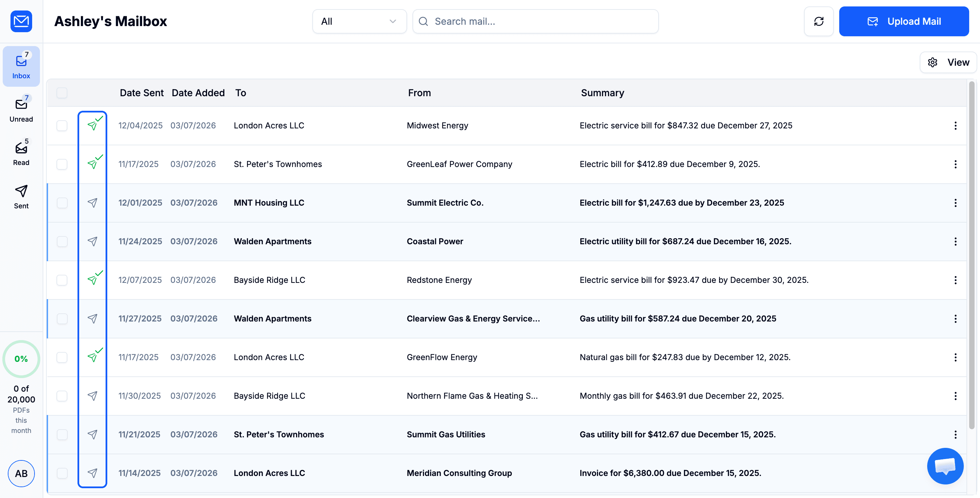980x498 pixels.
Task: Open the Sent mail folder
Action: 21,196
